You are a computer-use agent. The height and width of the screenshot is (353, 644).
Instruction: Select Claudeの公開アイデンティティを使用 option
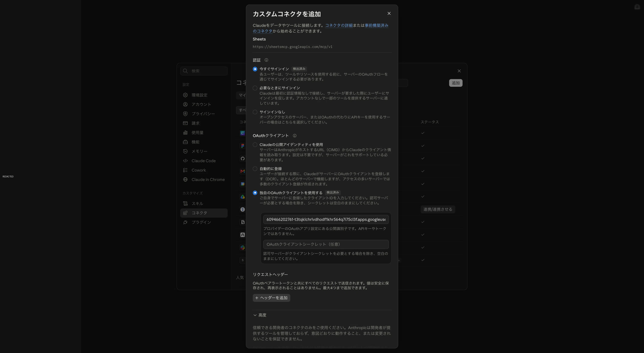point(255,145)
